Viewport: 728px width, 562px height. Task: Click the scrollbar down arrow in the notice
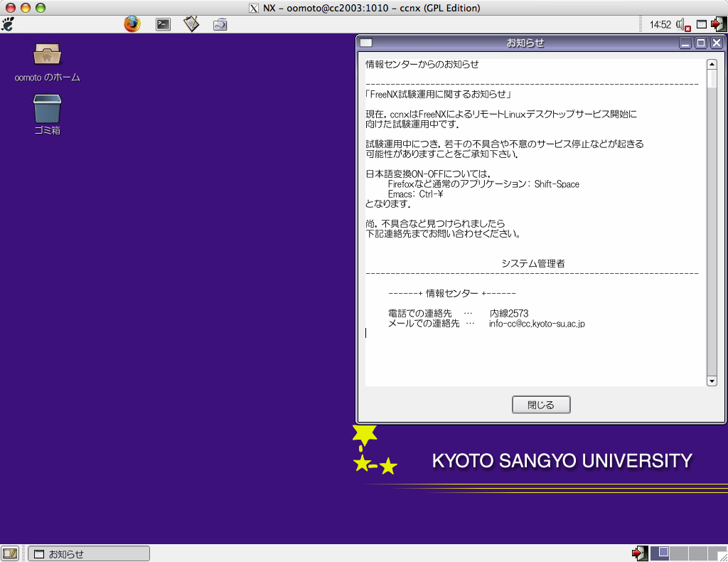click(x=711, y=381)
